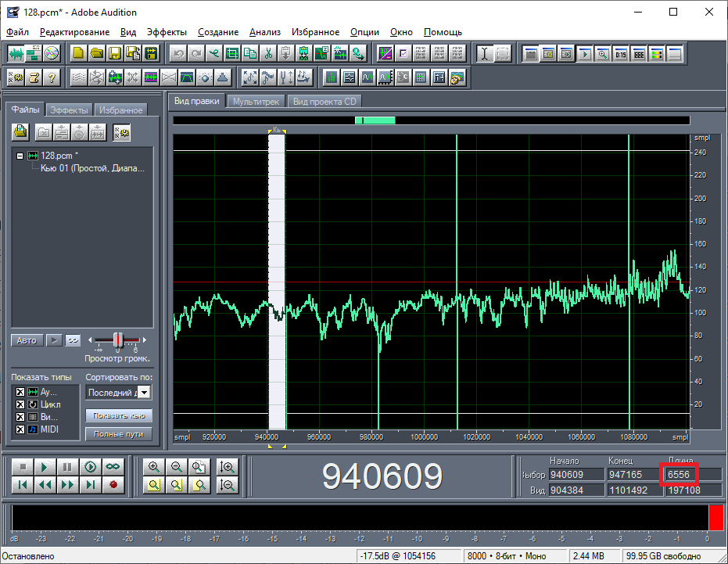Open the CD project view disc icon
Viewport: 728px width, 564px height.
(x=52, y=54)
